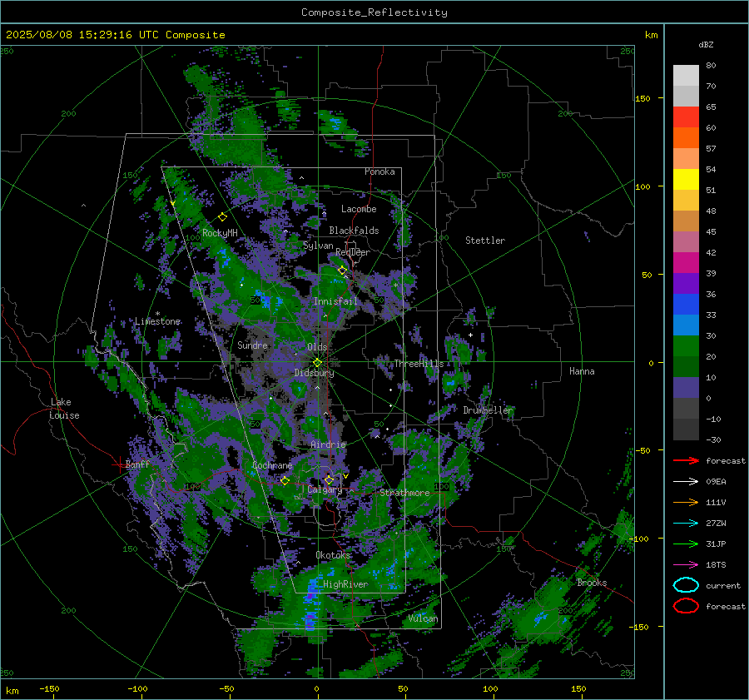749x700 pixels.
Task: Click the Innisfail city label
Action: (x=335, y=301)
